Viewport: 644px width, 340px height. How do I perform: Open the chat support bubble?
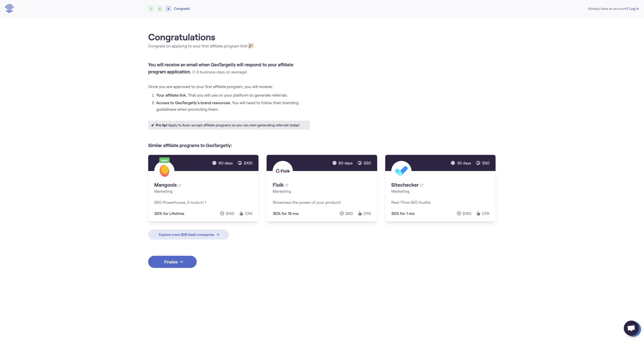point(632,328)
